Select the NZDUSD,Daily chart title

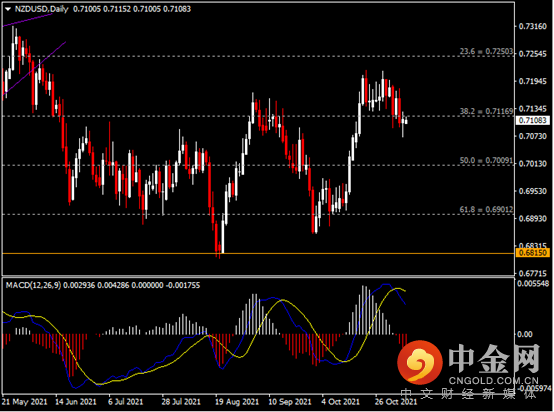41,9
